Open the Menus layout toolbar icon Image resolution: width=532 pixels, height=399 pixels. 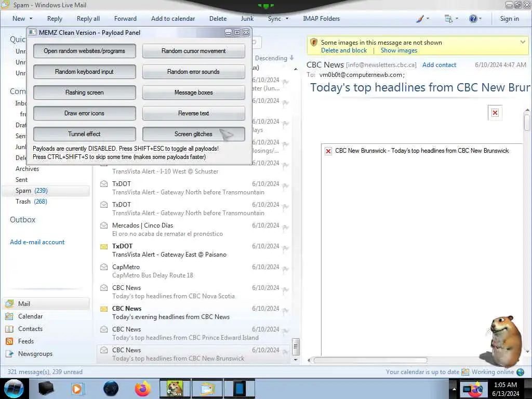(448, 19)
